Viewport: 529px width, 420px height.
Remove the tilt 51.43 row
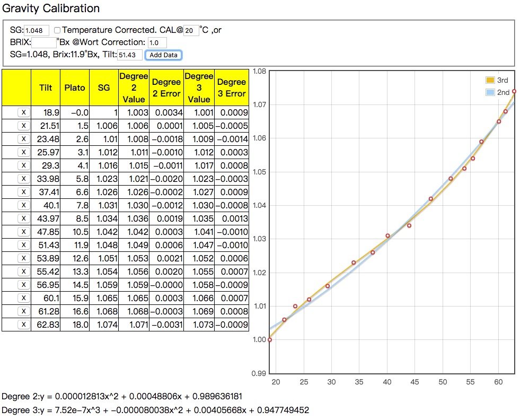click(24, 245)
